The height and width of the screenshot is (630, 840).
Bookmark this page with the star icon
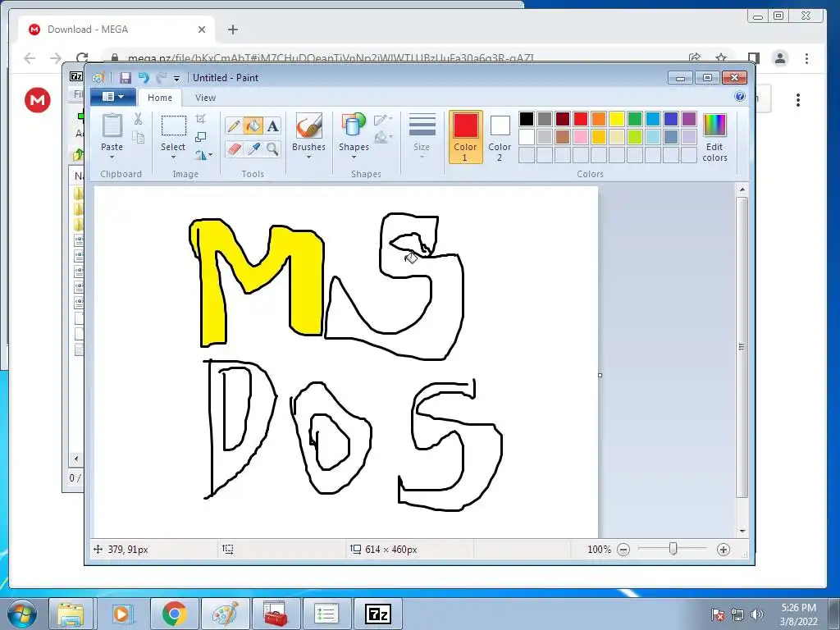pos(721,58)
